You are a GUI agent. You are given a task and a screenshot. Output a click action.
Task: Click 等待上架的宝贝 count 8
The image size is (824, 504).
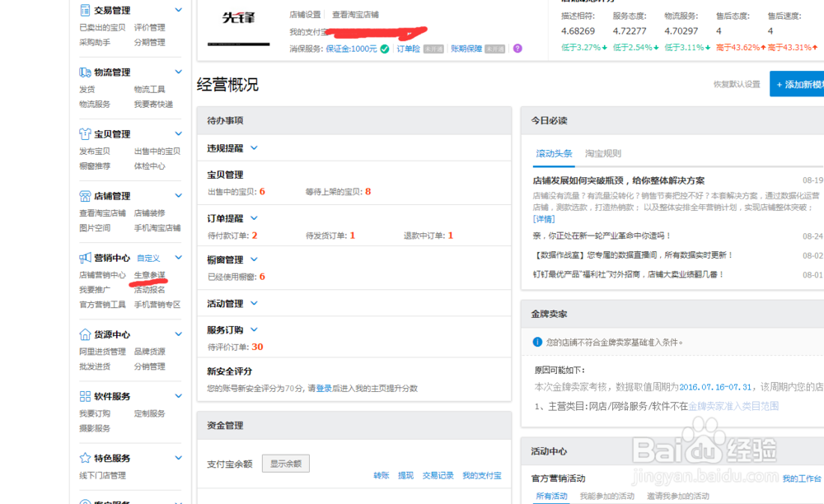click(368, 192)
